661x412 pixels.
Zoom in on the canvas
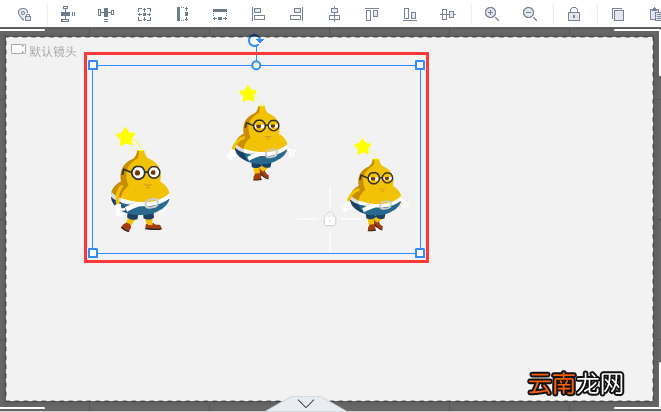coord(492,14)
